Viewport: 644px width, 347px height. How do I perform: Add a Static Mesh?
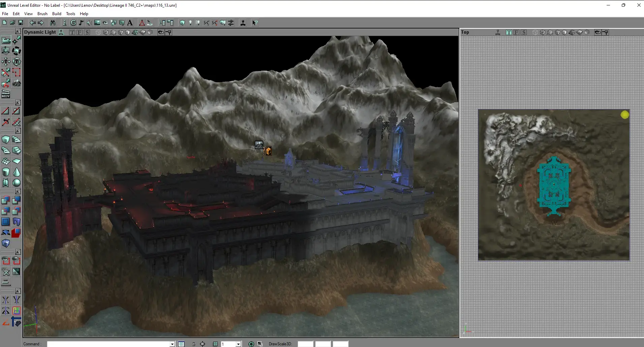tap(17, 222)
